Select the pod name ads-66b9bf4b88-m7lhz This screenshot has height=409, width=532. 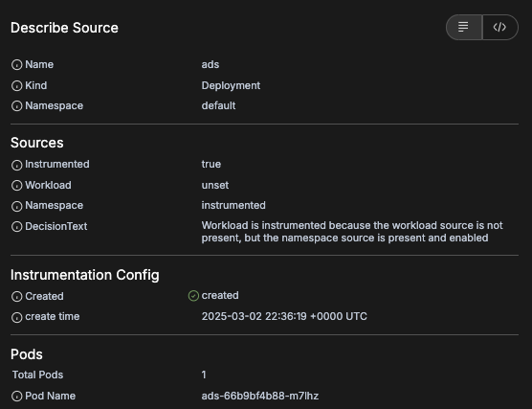(260, 397)
